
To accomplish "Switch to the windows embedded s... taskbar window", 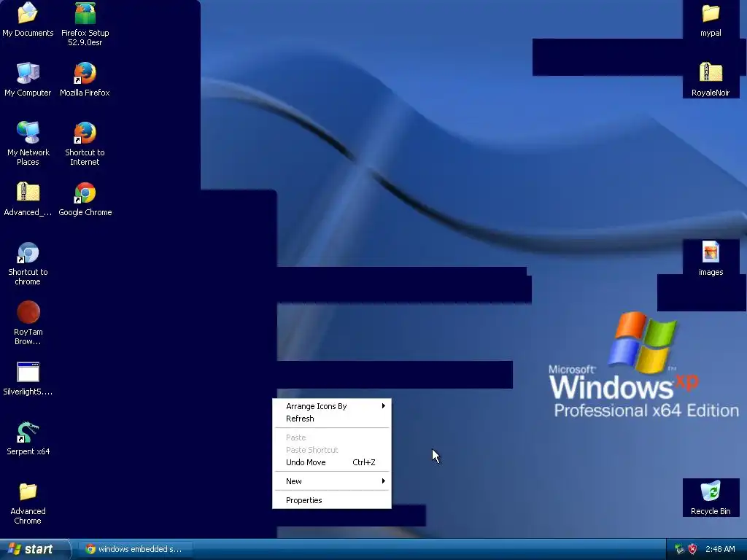I will 136,549.
